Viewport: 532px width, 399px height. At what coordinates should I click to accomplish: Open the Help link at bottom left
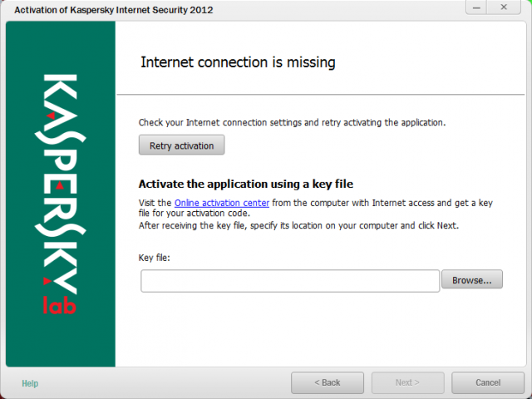30,383
